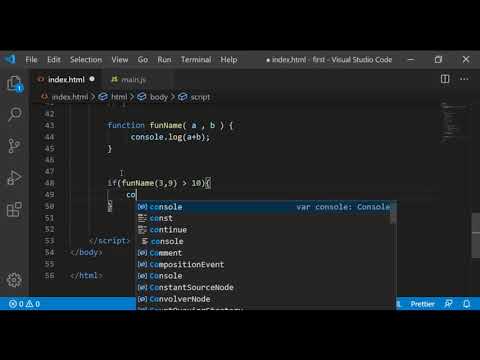Open the Go menu
480x360 pixels.
[143, 60]
